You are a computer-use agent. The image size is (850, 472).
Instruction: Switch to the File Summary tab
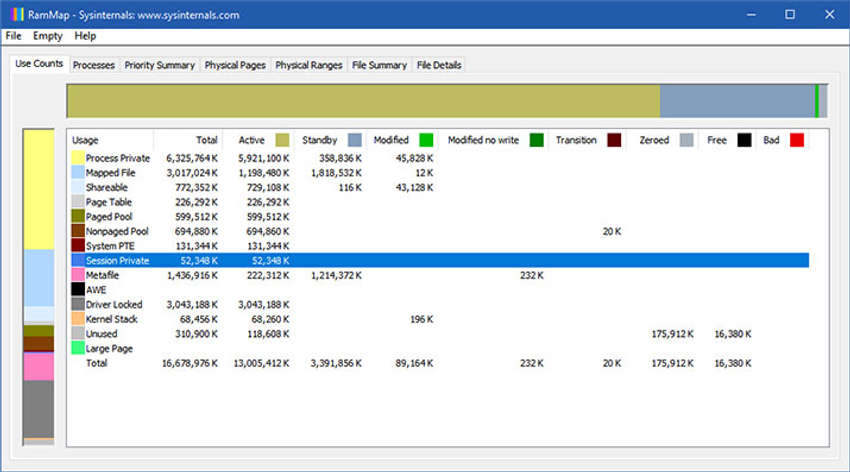tap(379, 65)
